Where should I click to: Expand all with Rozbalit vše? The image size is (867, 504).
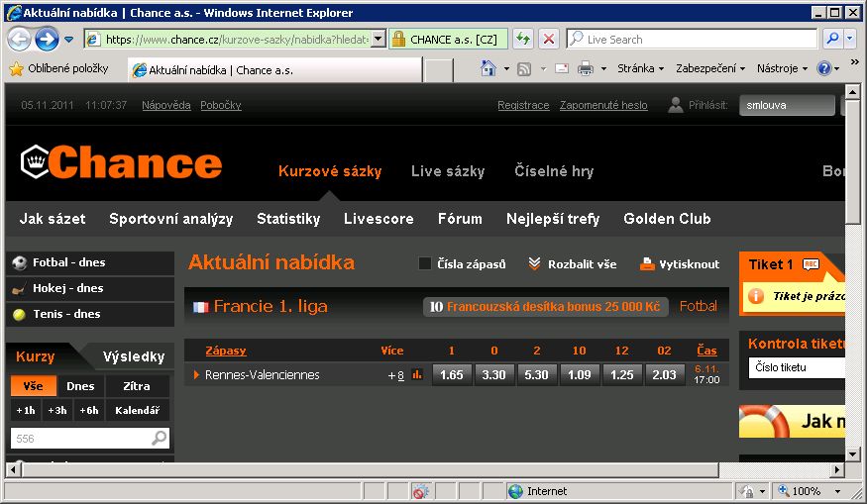click(x=573, y=264)
